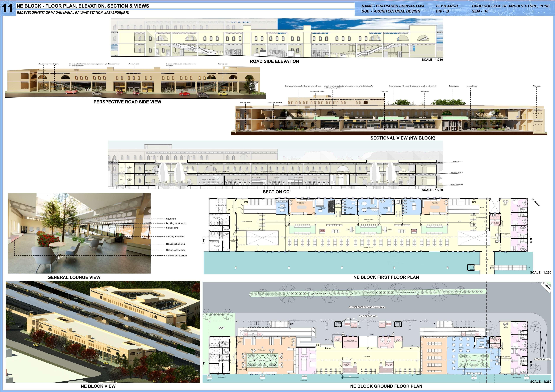The width and height of the screenshot is (555, 392).
Task: Select the Courtyard callout label
Action: tap(171, 219)
